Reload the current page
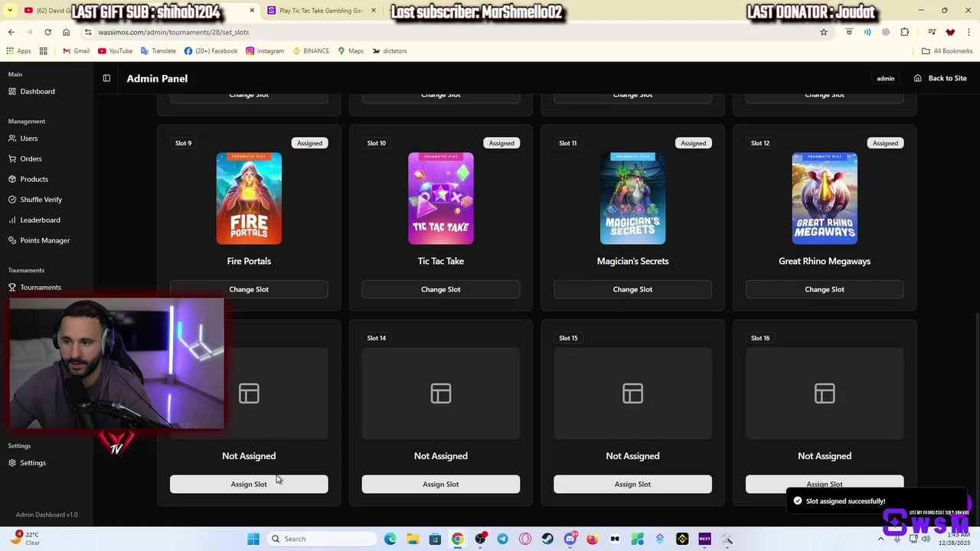The width and height of the screenshot is (980, 551). point(47,32)
